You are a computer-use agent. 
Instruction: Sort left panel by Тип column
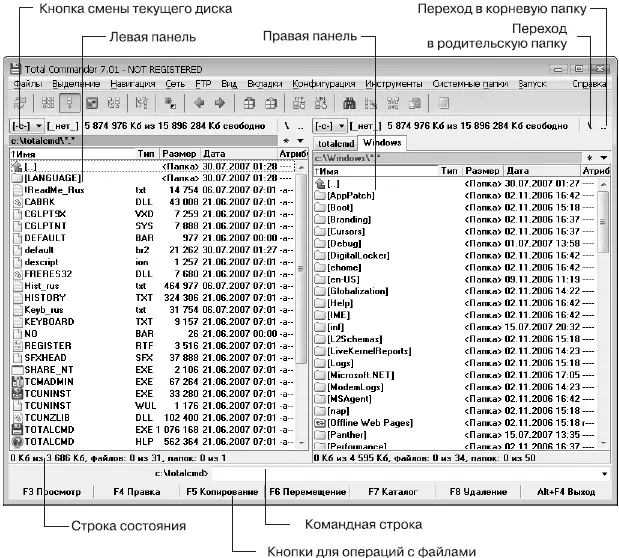[146, 154]
